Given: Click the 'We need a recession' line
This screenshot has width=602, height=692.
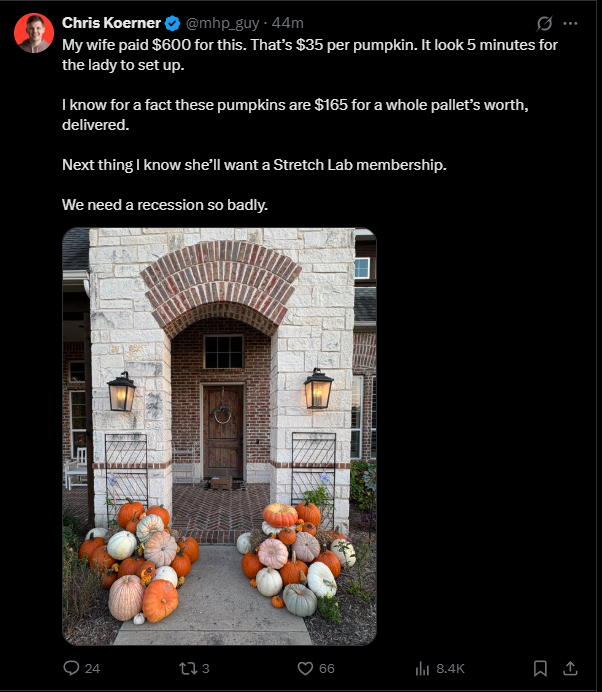Looking at the screenshot, I should tap(165, 205).
